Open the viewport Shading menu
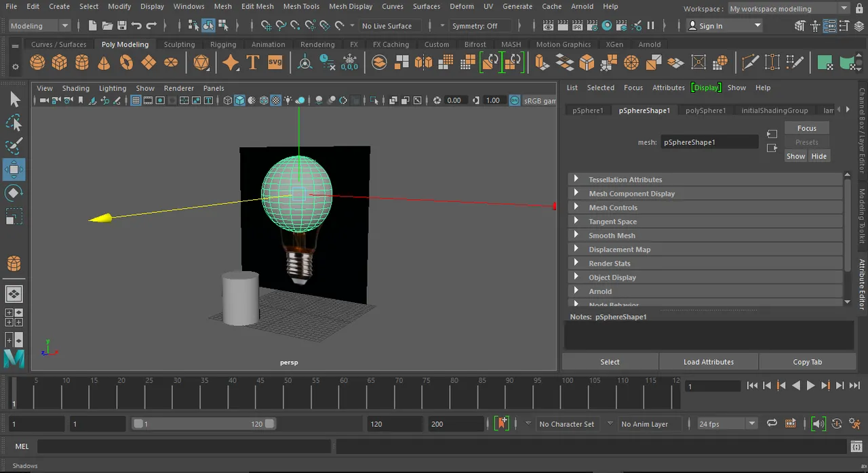868x473 pixels. coord(76,88)
